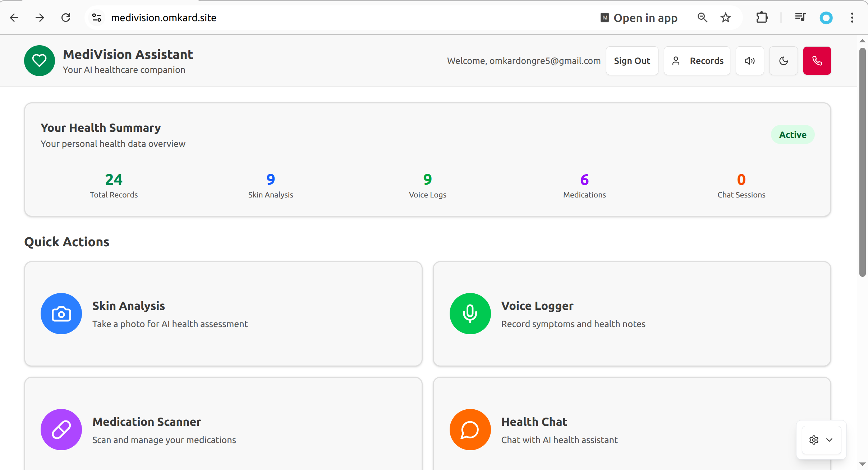868x470 pixels.
Task: Expand the floating gear settings dropdown
Action: (x=821, y=440)
